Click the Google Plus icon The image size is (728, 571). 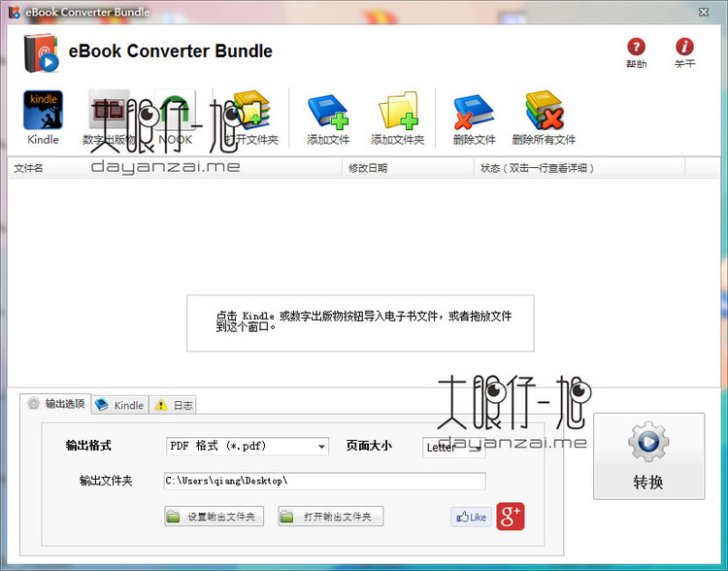511,517
